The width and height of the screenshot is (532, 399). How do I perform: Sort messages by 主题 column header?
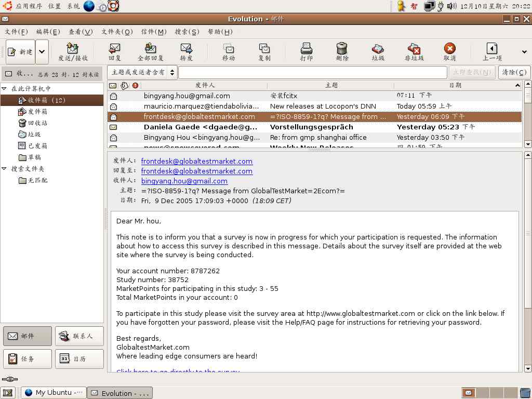coord(331,86)
